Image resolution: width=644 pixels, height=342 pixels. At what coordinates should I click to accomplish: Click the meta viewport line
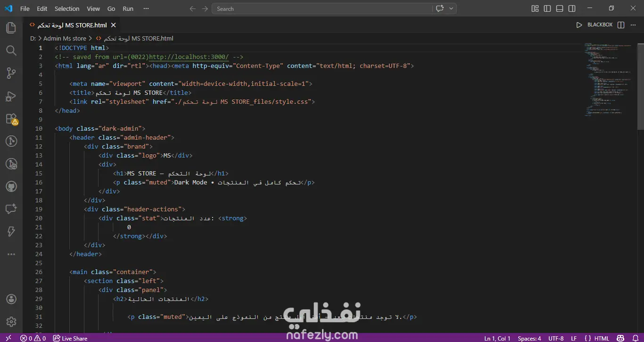click(191, 83)
